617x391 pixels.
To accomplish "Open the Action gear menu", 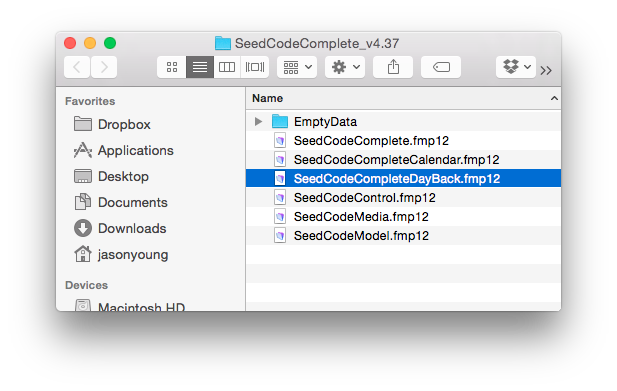I will 345,67.
